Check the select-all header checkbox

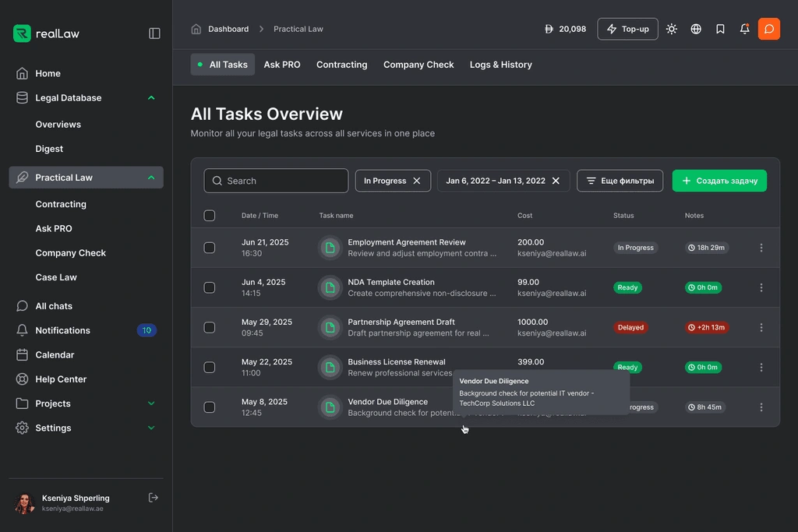coord(210,216)
